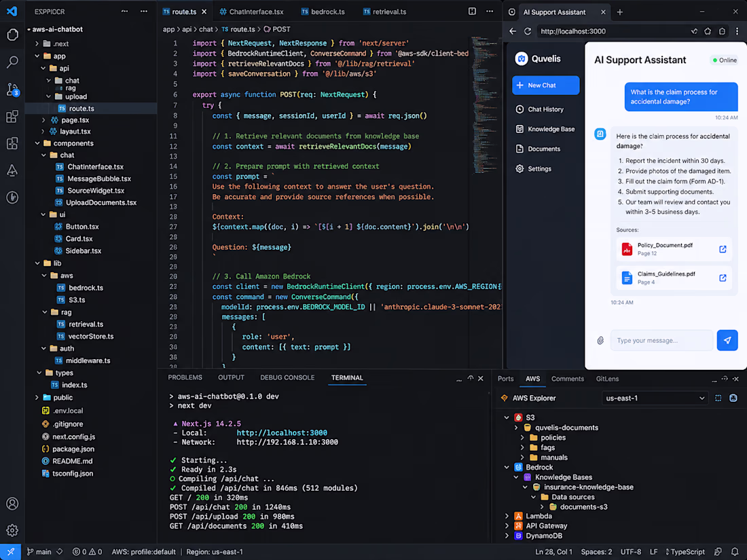Open the localhost:3000 link in terminal

(x=282, y=433)
